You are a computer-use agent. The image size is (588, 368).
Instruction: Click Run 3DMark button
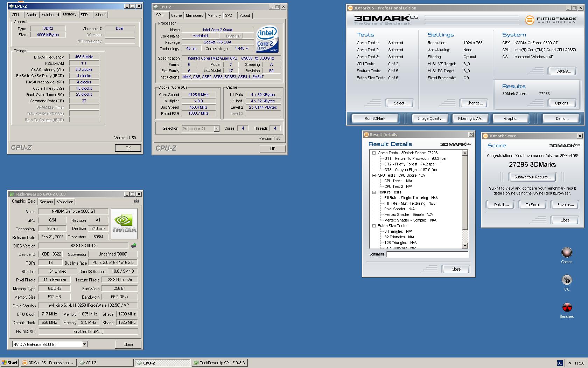coord(375,118)
